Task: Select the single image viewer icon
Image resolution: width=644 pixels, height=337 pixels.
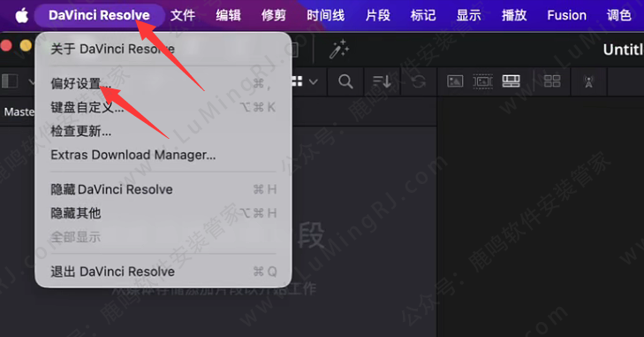Action: point(455,81)
